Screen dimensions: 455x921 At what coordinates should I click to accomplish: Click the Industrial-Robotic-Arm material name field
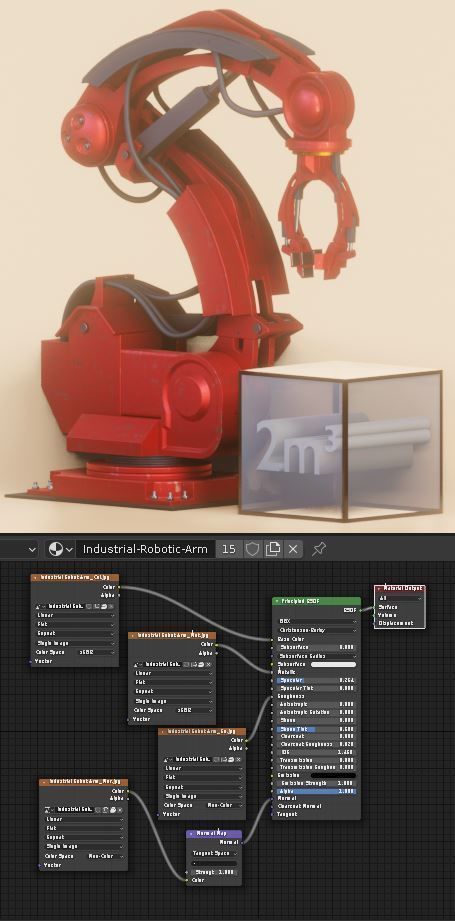pyautogui.click(x=146, y=549)
